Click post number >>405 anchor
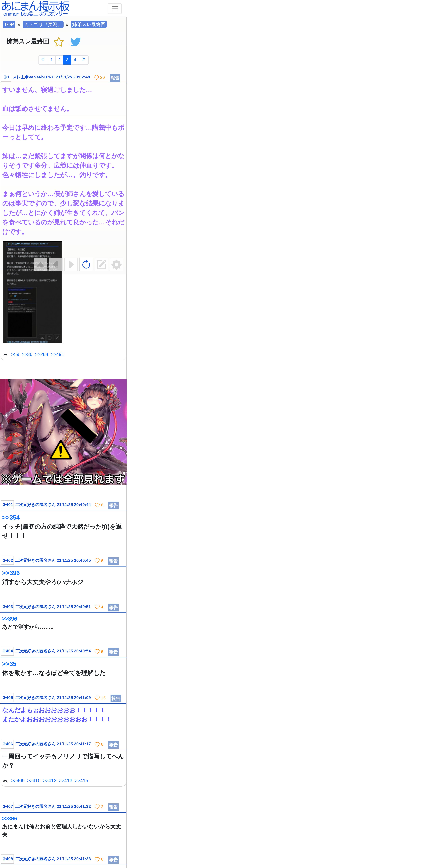Image resolution: width=434 pixels, height=868 pixels. click(x=7, y=698)
